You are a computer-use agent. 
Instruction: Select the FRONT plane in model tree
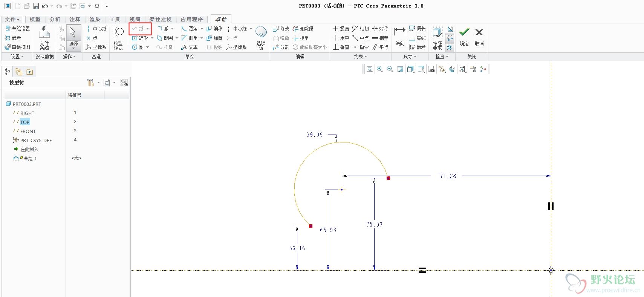point(28,131)
